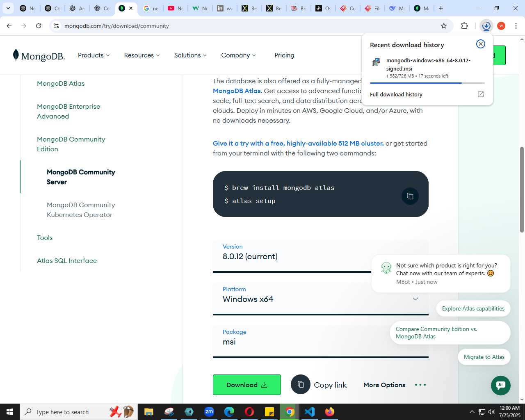Copy the brew install commands

pos(410,196)
